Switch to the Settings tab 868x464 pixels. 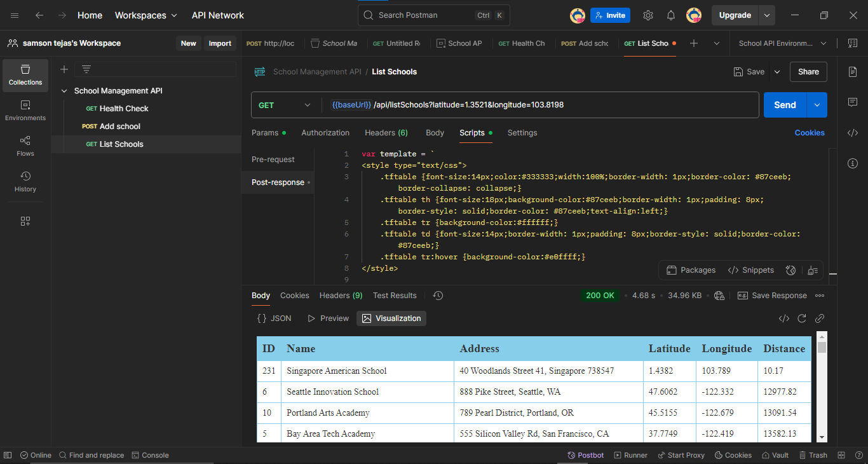(x=522, y=133)
